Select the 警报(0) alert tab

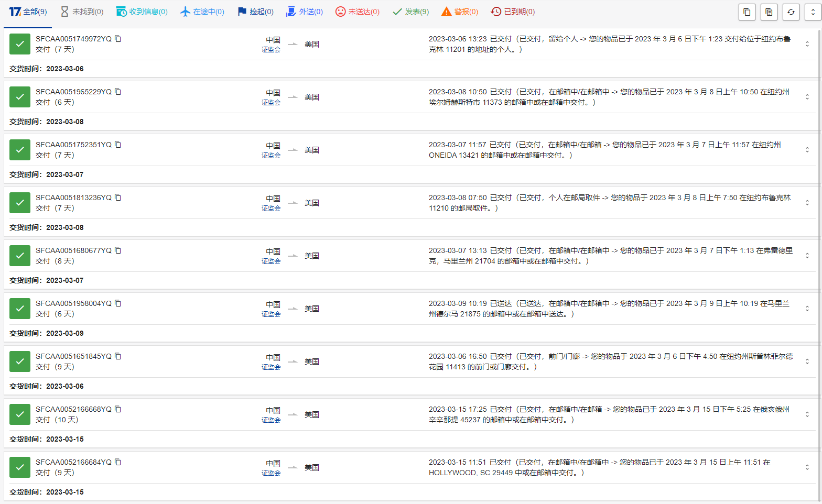click(460, 12)
